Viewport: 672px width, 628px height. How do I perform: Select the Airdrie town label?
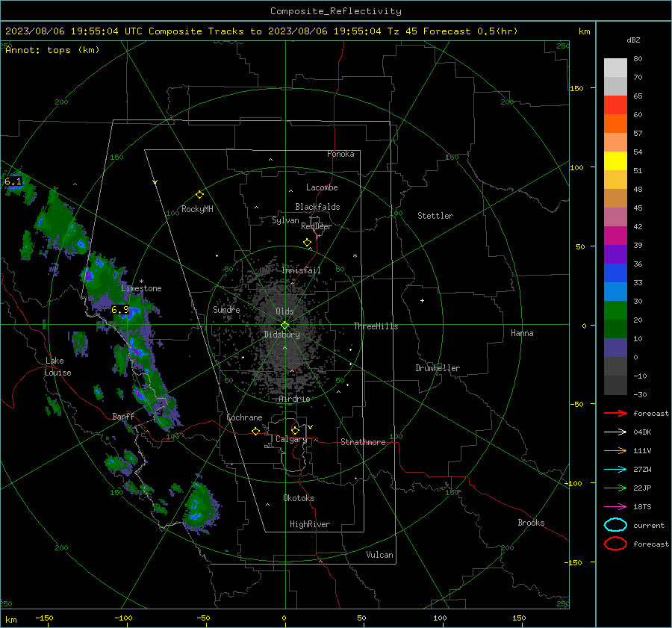pos(294,399)
